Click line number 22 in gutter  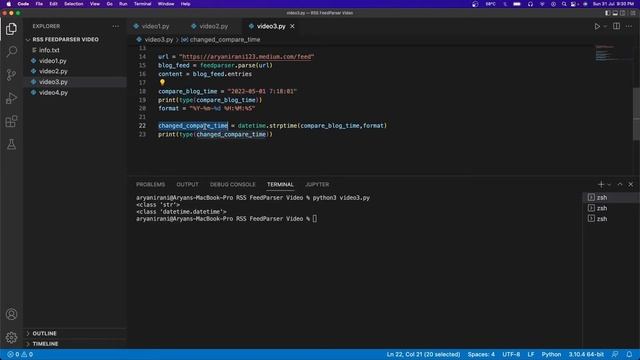click(142, 126)
